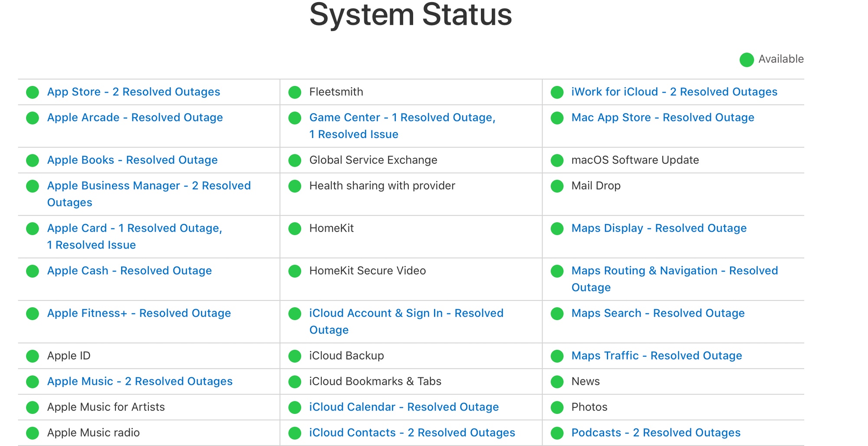Click status dot beside HomeKit Secure Video

[295, 271]
